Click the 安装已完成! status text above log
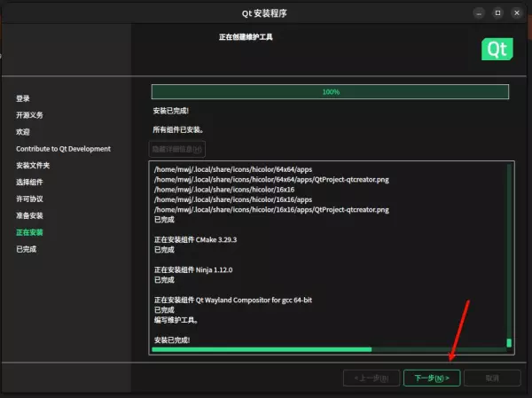 pyautogui.click(x=170, y=111)
